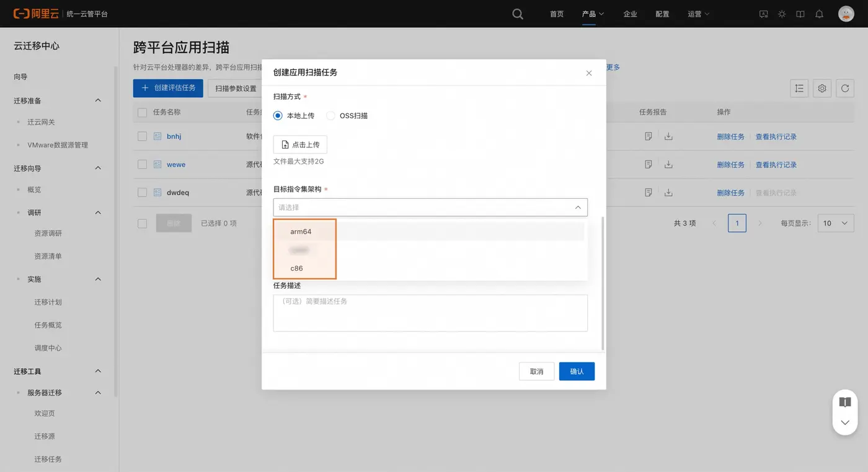Open 资源调研 in the sidebar
This screenshot has height=472, width=868.
(x=48, y=234)
